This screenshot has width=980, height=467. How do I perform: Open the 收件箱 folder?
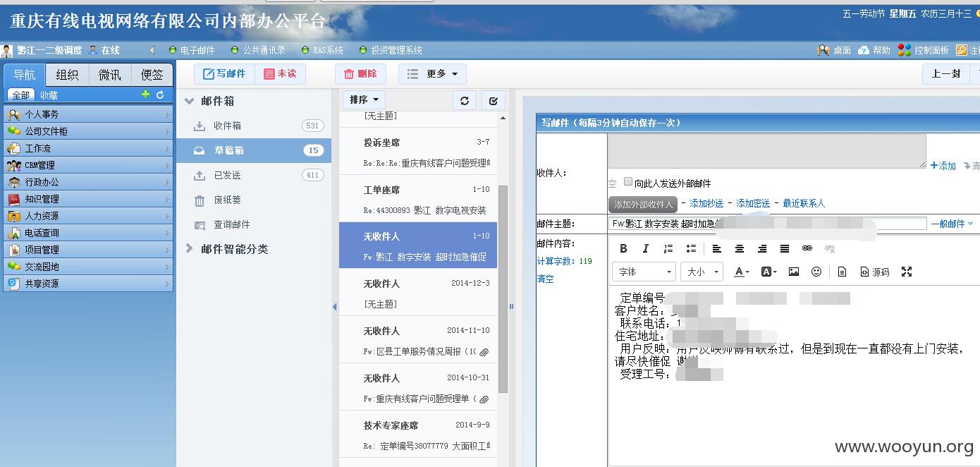254,126
